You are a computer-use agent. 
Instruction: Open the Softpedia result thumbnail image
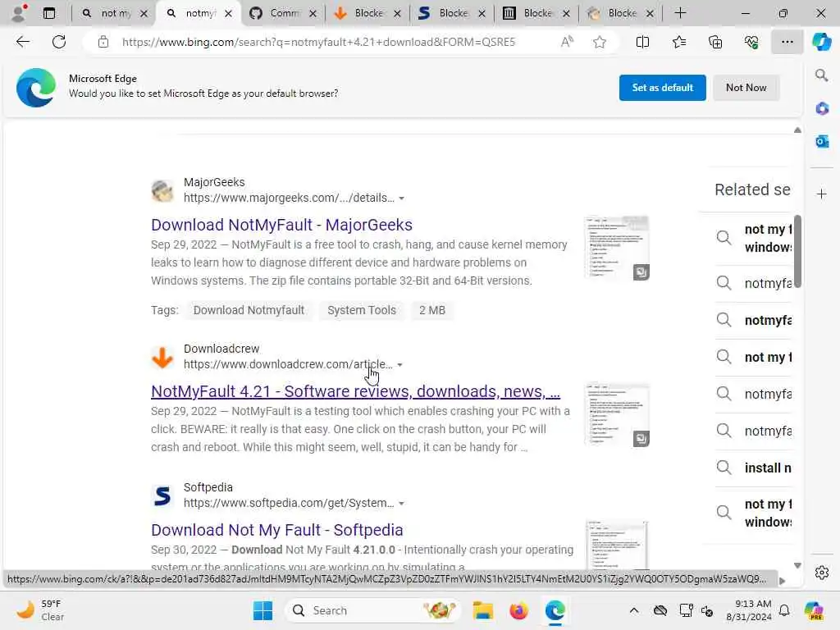pyautogui.click(x=617, y=545)
